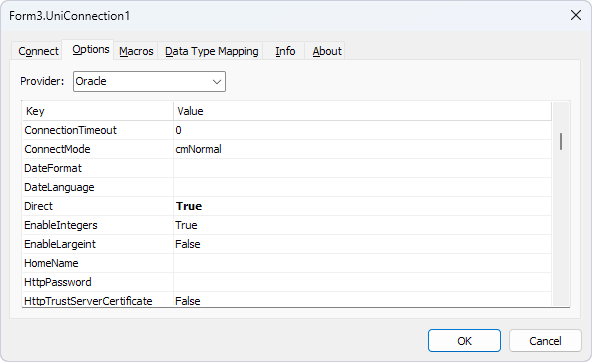Select the EnableIntegers key

click(x=98, y=225)
